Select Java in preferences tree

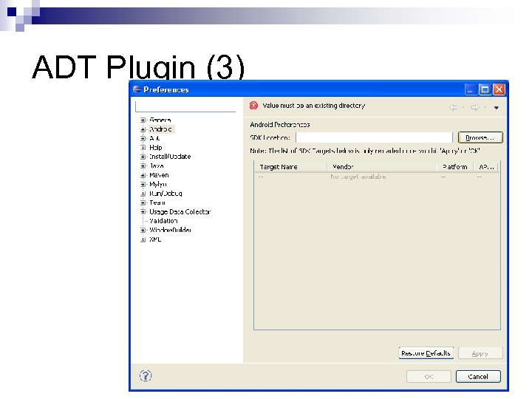(157, 166)
